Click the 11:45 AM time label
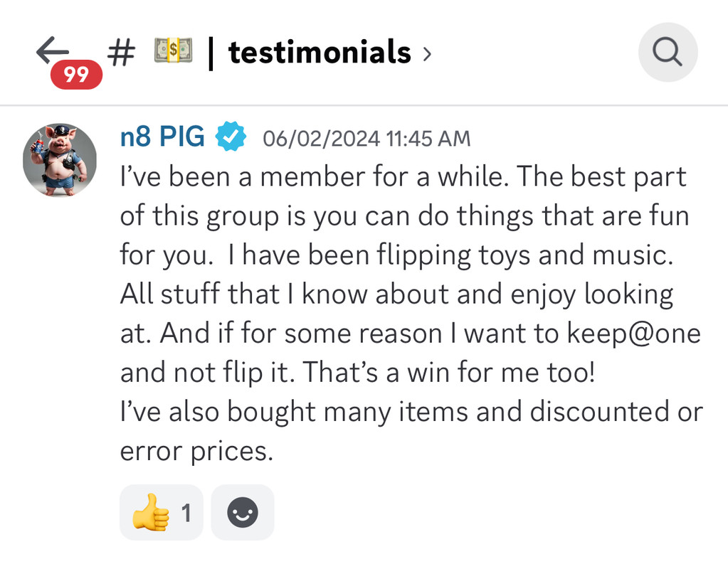 tap(428, 138)
